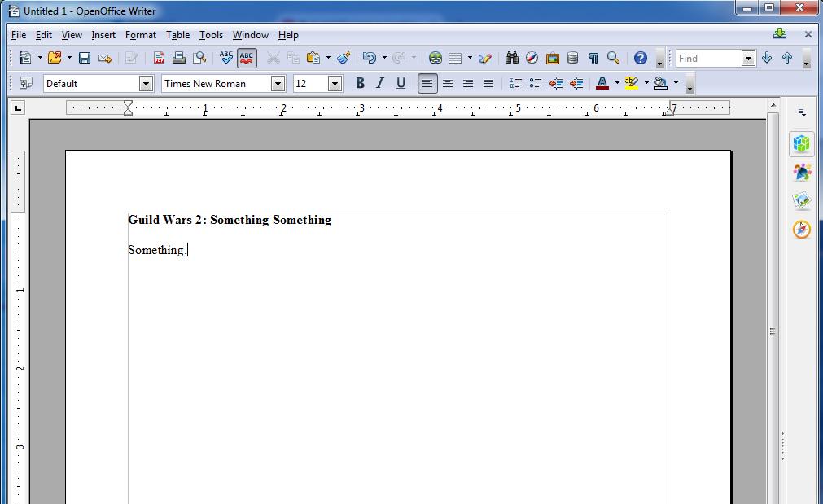Screen dimensions: 823x504
Task: Decrease Indent icon
Action: coord(556,83)
